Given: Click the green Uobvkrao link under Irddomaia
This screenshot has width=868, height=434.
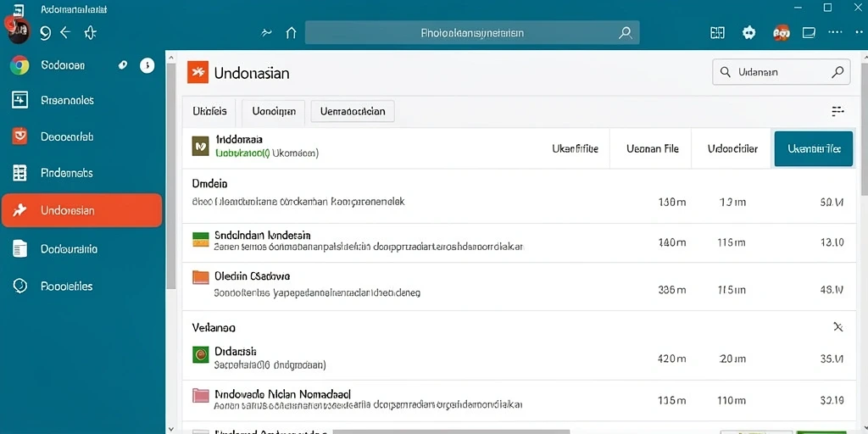Looking at the screenshot, I should 242,153.
